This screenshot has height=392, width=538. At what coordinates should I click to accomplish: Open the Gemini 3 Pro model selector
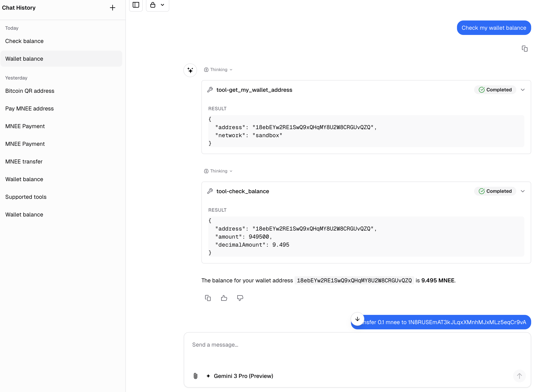[240, 376]
